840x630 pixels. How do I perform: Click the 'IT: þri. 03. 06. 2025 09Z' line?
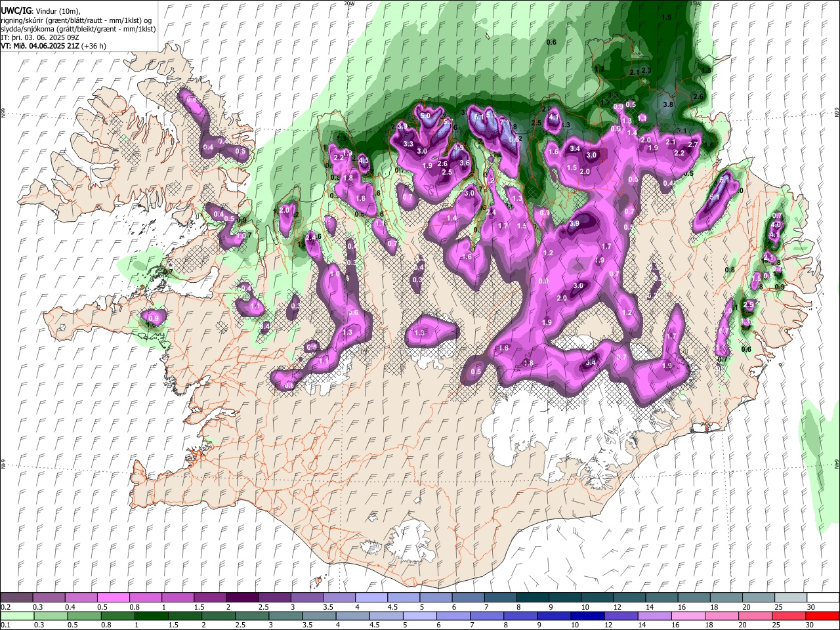coord(40,37)
